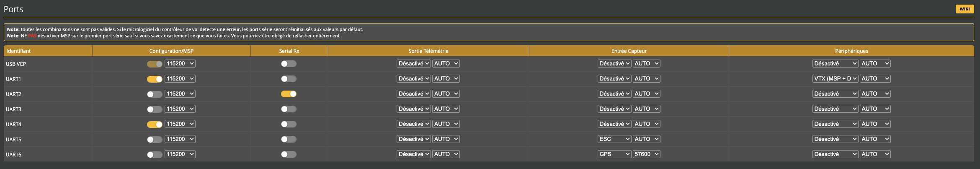
Task: Click the Sortie Télémétrie column header
Action: [428, 51]
